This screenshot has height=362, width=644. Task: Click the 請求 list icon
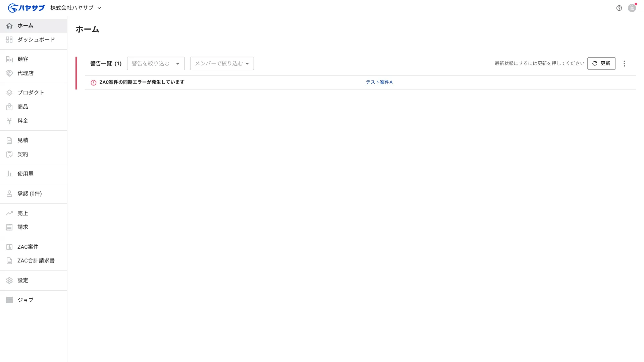point(9,227)
